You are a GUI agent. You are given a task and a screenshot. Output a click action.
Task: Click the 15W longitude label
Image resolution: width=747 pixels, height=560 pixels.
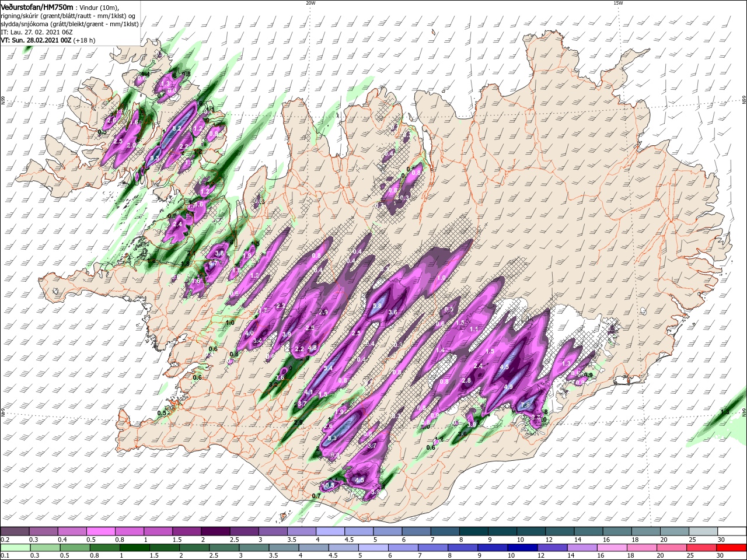coord(618,3)
